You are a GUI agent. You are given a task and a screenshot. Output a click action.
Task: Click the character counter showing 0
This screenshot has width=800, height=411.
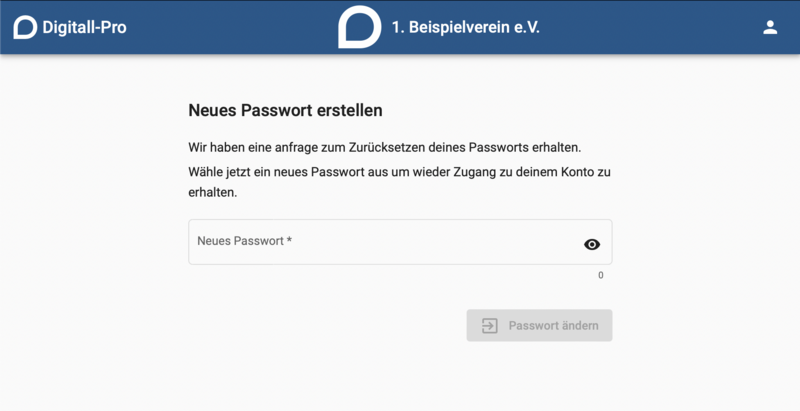click(601, 275)
